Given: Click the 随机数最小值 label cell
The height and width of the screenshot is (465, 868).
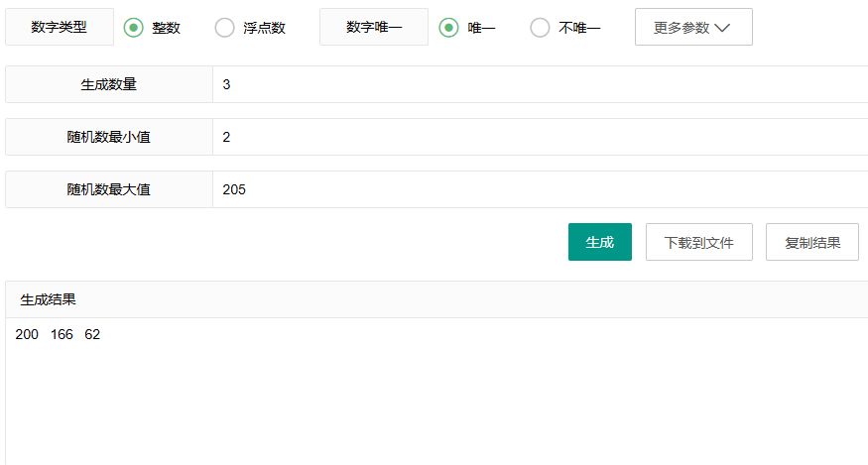Looking at the screenshot, I should (109, 137).
